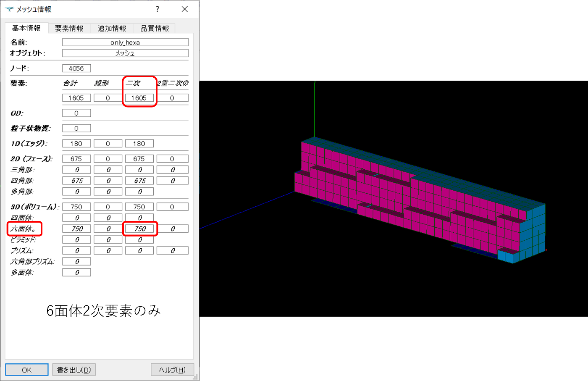Click the 書き出し(D) export button
588x381 pixels.
pyautogui.click(x=73, y=370)
